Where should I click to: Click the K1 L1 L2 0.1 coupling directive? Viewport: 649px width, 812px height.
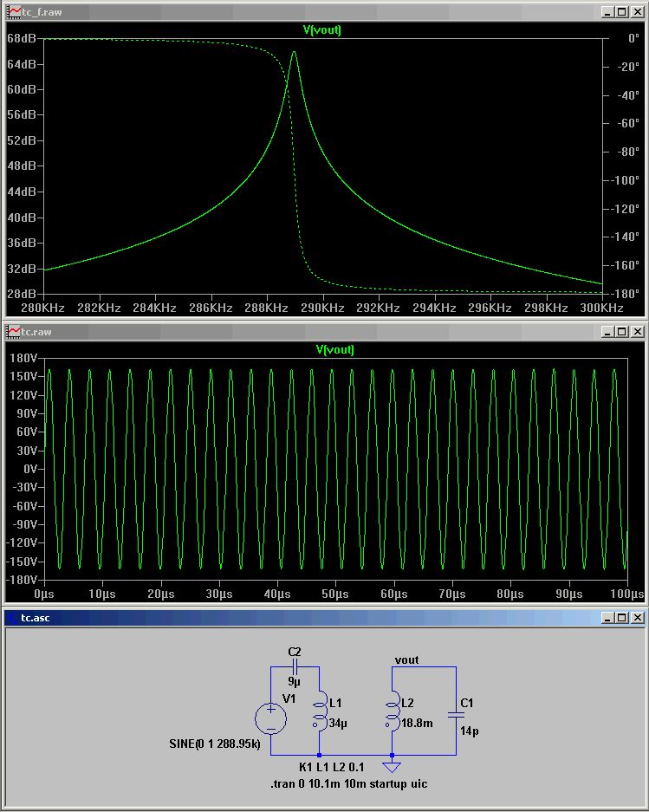point(332,767)
